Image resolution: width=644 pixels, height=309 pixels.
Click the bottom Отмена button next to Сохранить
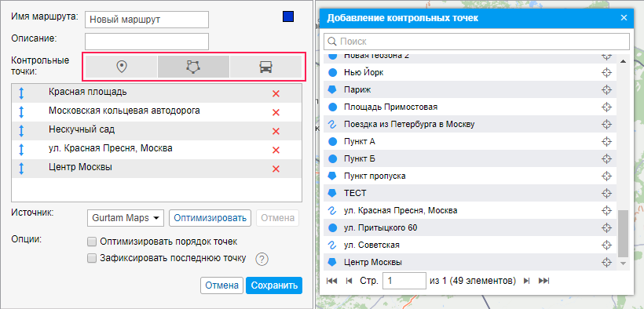pos(221,285)
